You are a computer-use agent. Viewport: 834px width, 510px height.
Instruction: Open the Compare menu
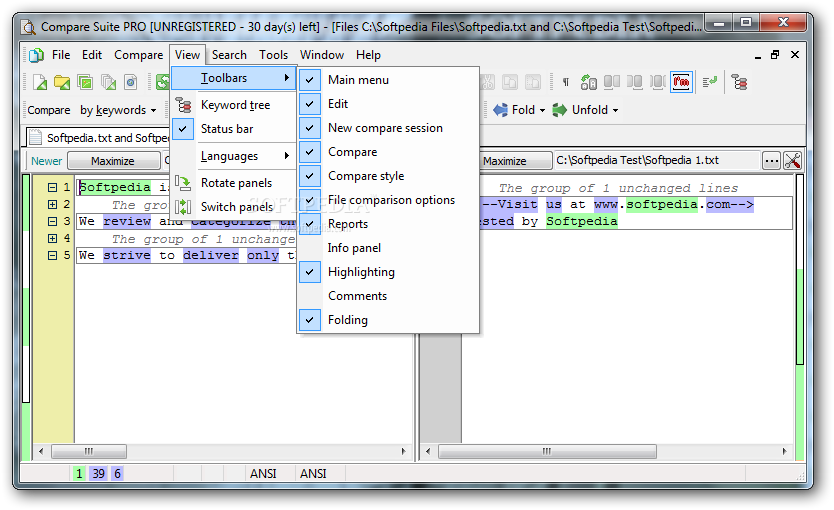pyautogui.click(x=138, y=55)
